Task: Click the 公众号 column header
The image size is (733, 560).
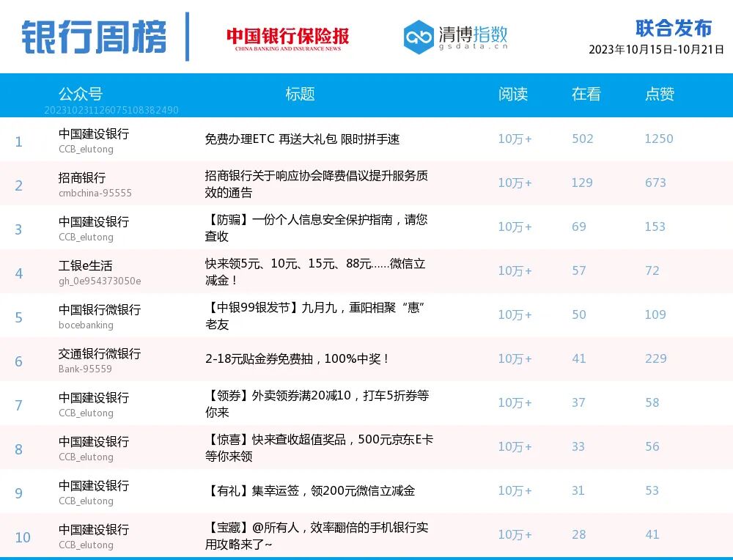Action: (x=81, y=95)
